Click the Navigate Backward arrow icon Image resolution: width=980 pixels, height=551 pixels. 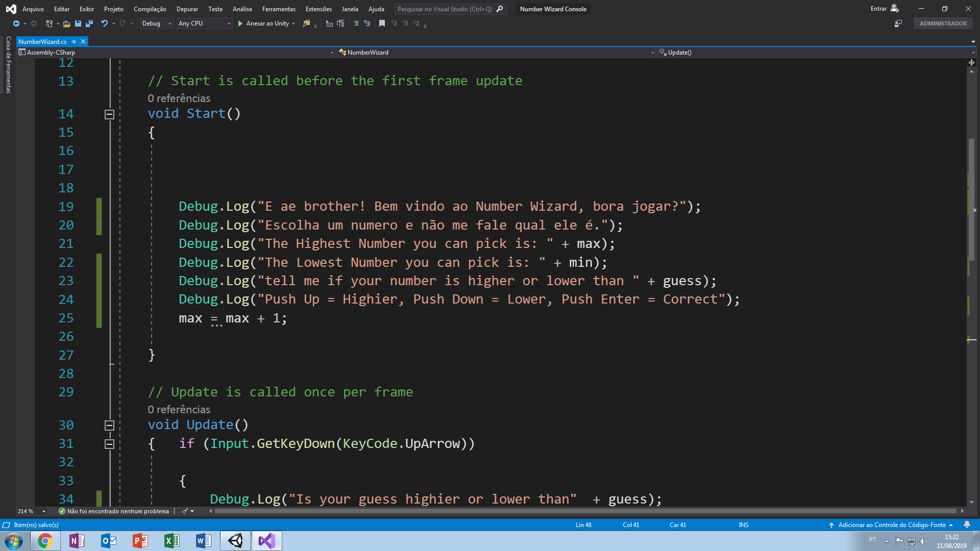click(16, 23)
